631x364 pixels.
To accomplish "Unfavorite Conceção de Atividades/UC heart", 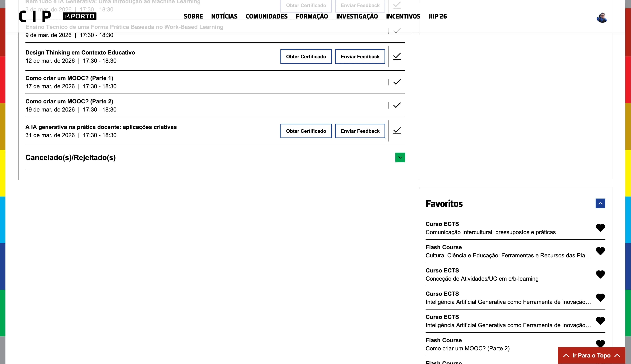I will coord(600,274).
